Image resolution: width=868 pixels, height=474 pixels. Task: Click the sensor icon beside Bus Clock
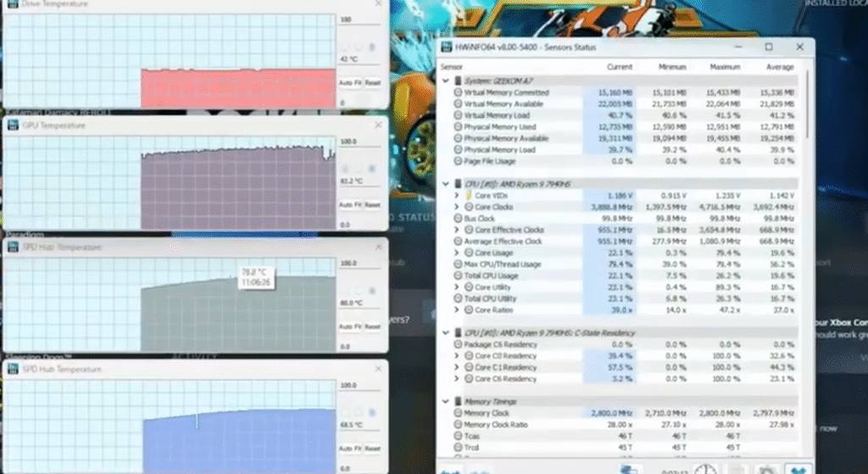458,218
